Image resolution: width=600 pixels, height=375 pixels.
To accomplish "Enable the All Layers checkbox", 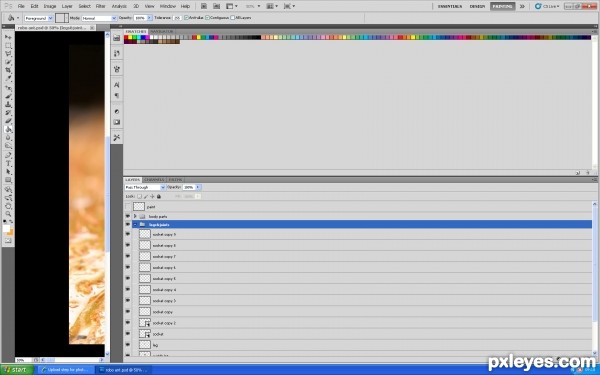I will 233,18.
